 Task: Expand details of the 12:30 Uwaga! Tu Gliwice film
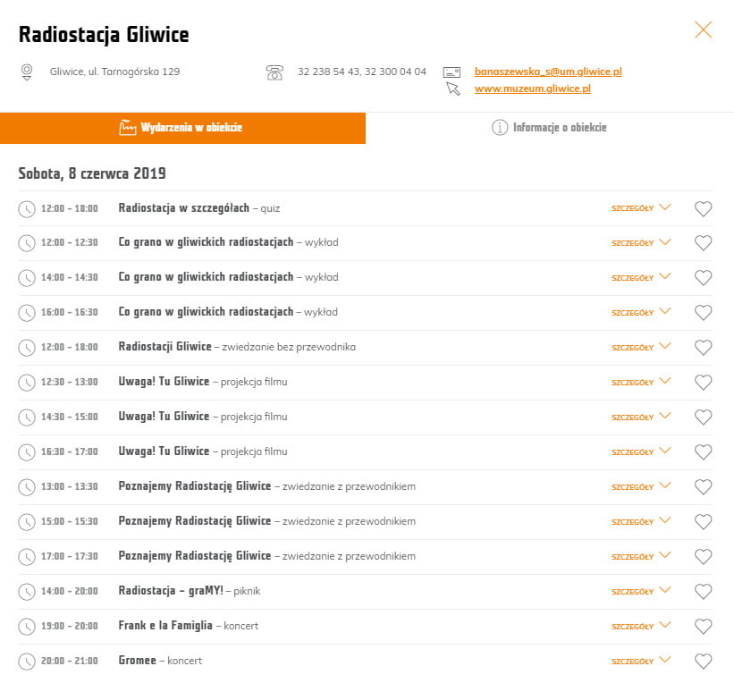tap(640, 383)
